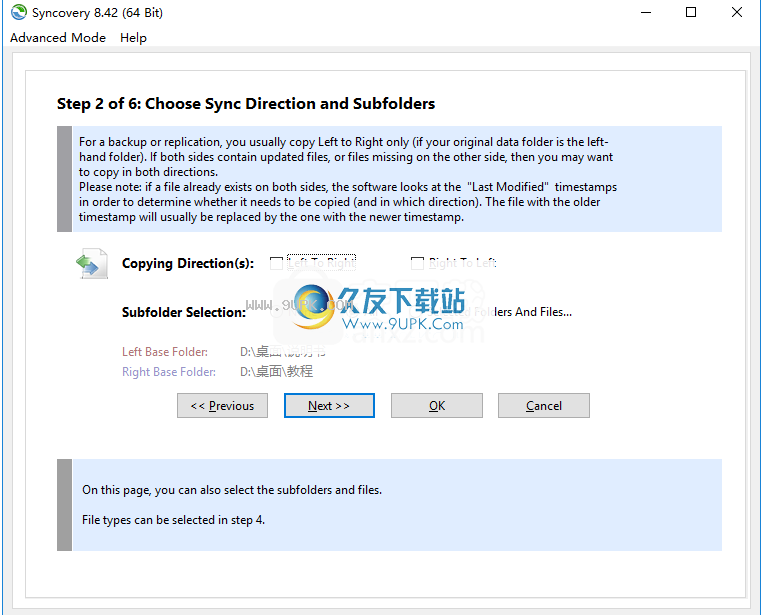Viewport: 764px width, 615px height.
Task: Maximize the Syncovery window
Action: pyautogui.click(x=691, y=12)
